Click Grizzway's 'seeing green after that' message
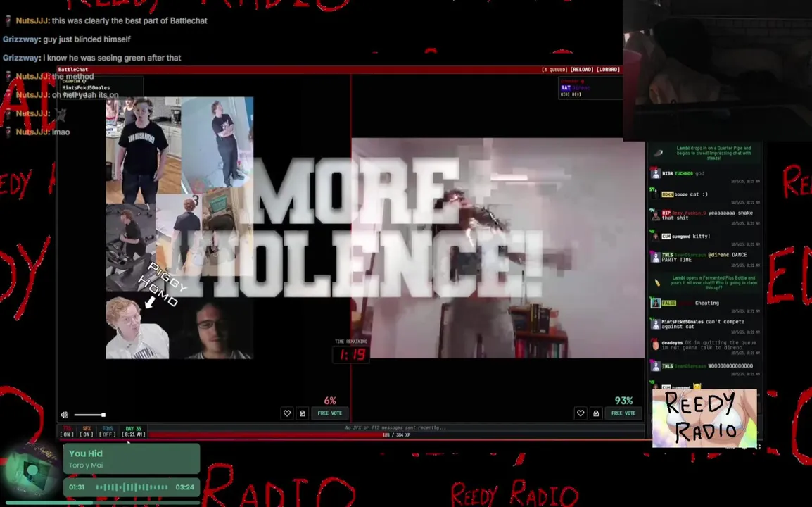812x507 pixels. coord(112,58)
